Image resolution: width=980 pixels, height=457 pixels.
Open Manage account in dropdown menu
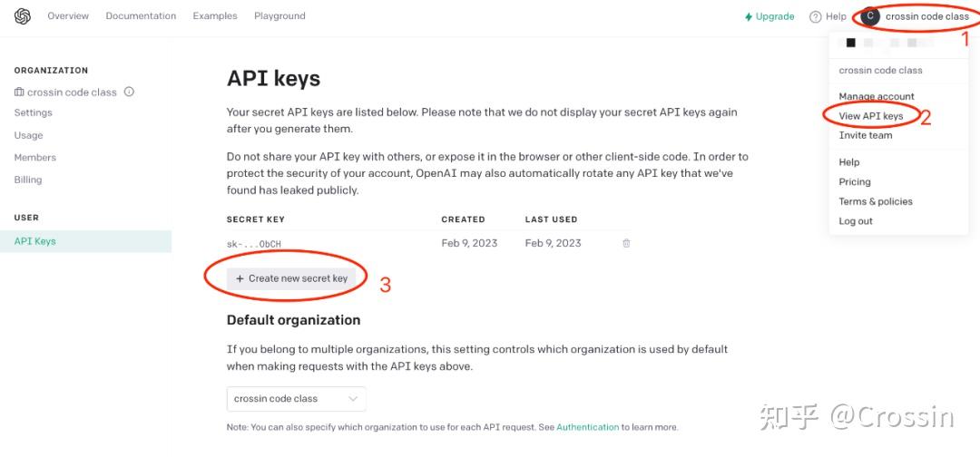[x=877, y=96]
